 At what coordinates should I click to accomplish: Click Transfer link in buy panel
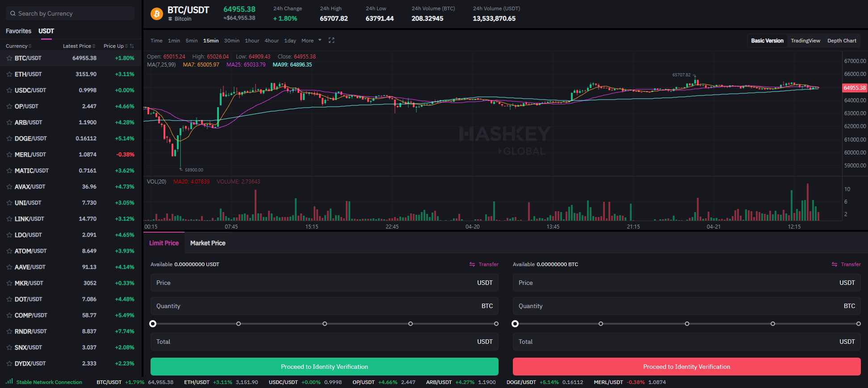click(488, 264)
